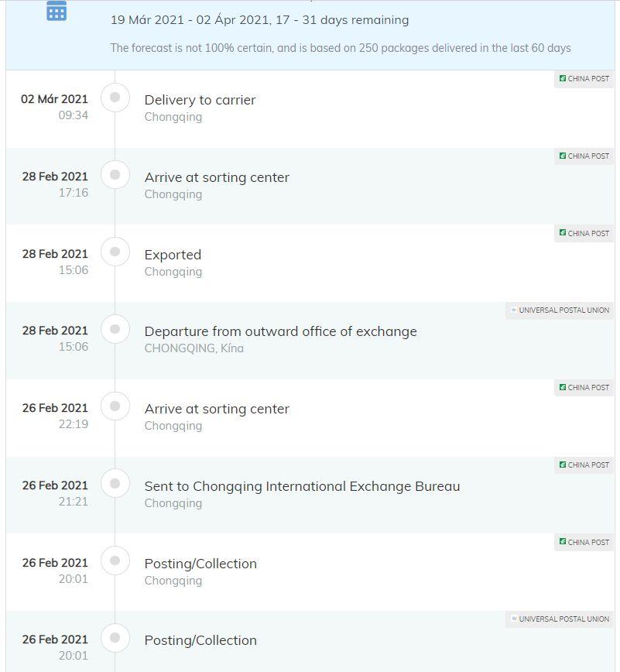Select timeline dot for Exported event
Viewport: 620px width, 672px height.
click(x=115, y=252)
